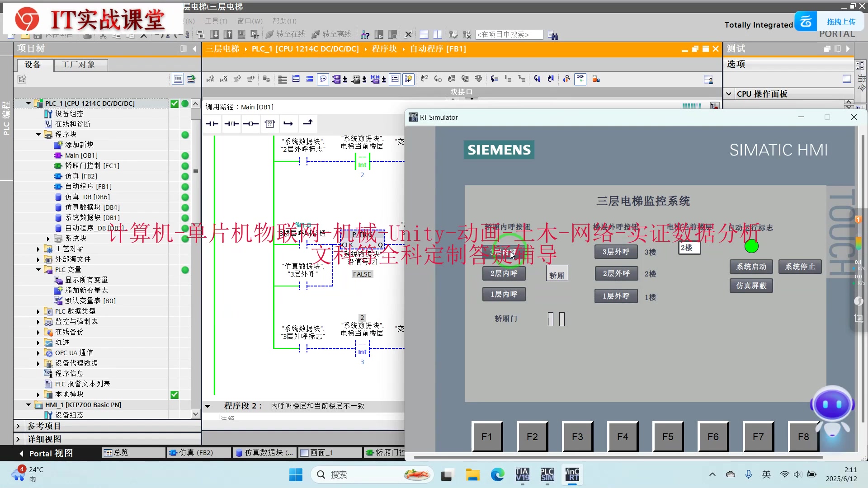Expand the 监控与强制表 folder
Viewport: 868px width, 488px height.
pos(38,322)
